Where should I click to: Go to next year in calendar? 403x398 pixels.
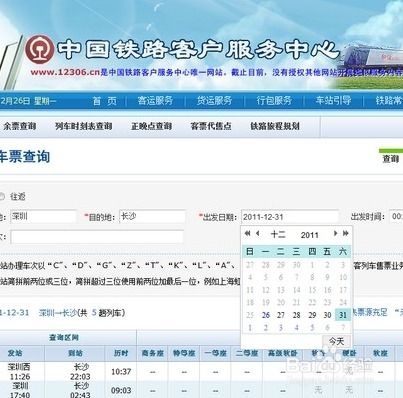coord(346,233)
